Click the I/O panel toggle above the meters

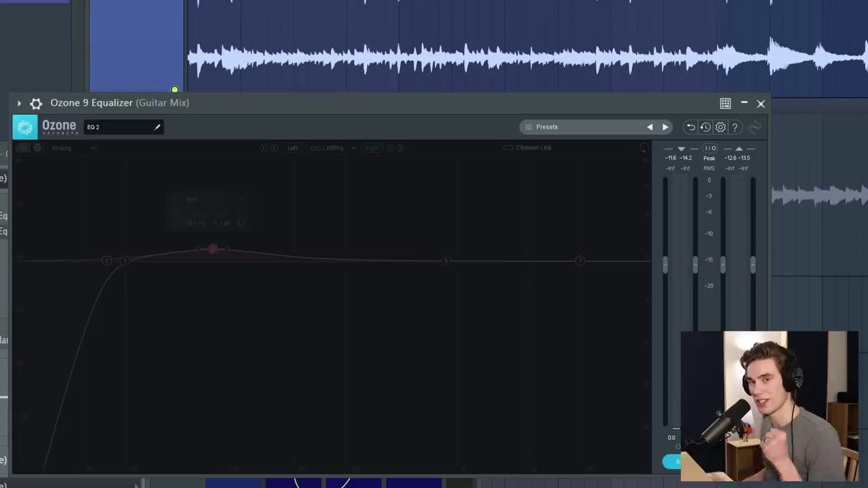(710, 148)
